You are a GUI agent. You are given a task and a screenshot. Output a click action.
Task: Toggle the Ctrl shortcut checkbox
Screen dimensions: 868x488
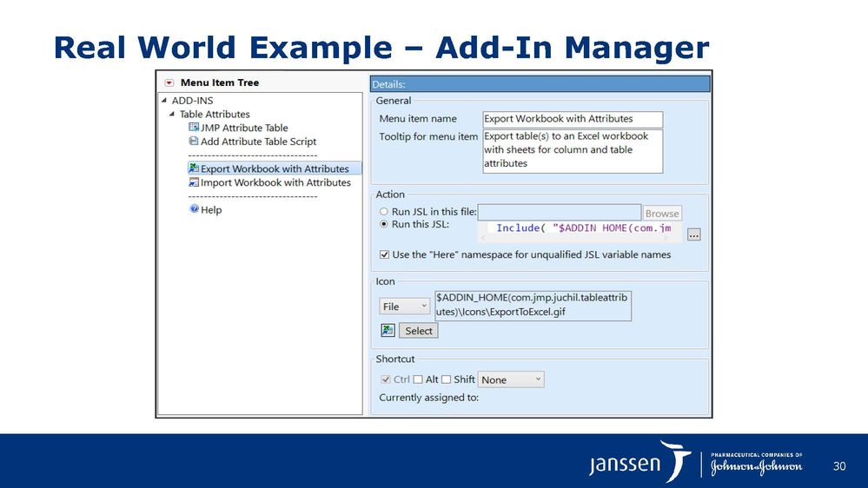[386, 379]
